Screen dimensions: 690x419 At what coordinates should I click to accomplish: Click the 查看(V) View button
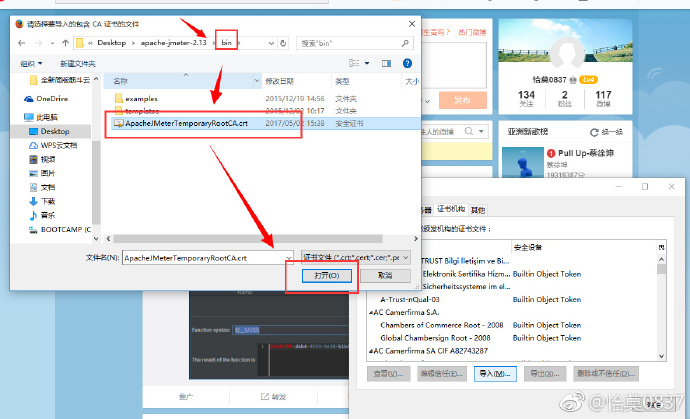pos(388,374)
